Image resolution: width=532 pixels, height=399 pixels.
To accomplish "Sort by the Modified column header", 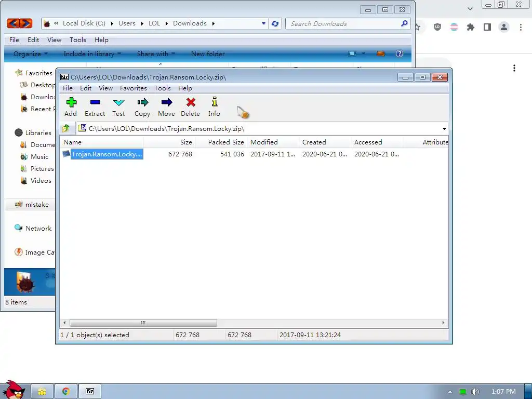I will coord(273,142).
